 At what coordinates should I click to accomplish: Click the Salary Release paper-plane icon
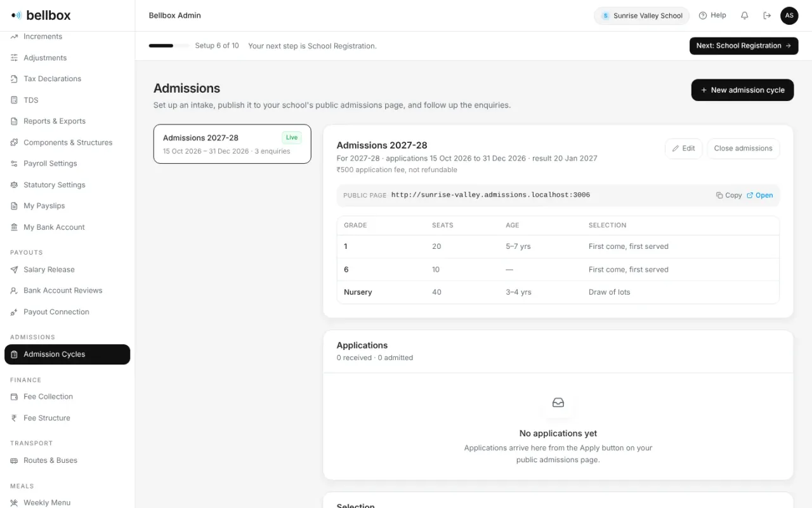[x=14, y=269]
